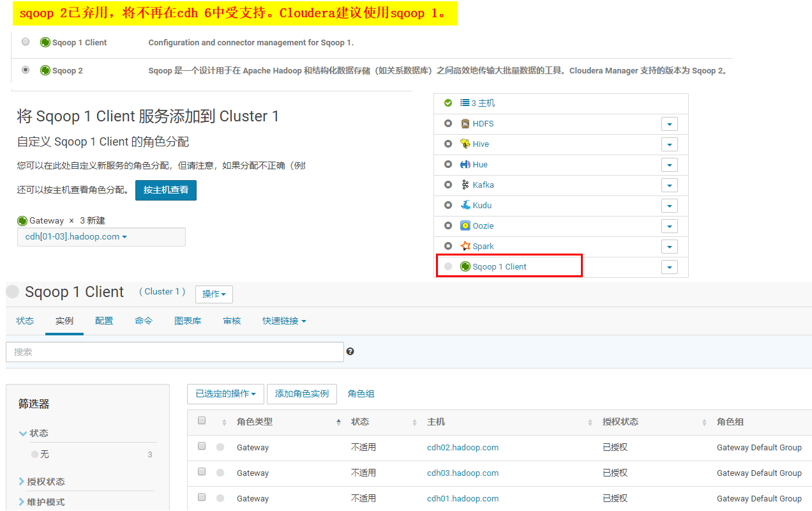
Task: Click the Spark service icon
Action: [465, 246]
